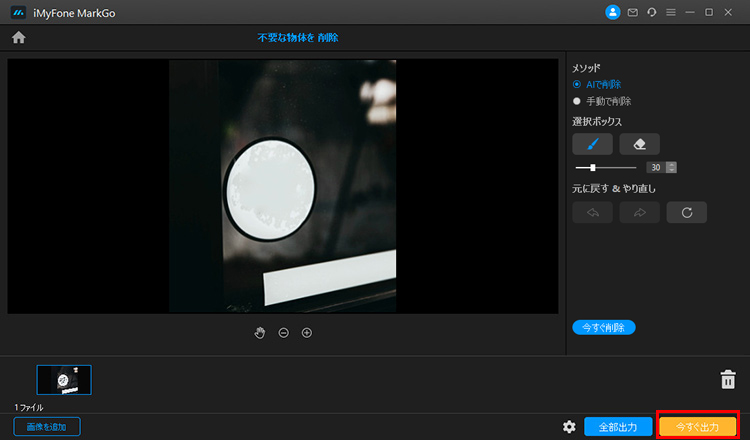The image size is (750, 440).
Task: Select the eraser tool
Action: pos(639,144)
